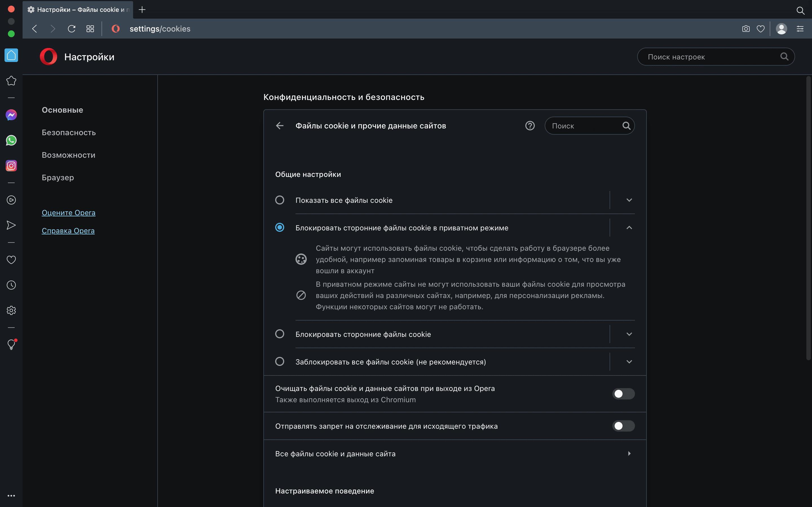Click the 'Оцените Opera' link
812x507 pixels.
(69, 213)
